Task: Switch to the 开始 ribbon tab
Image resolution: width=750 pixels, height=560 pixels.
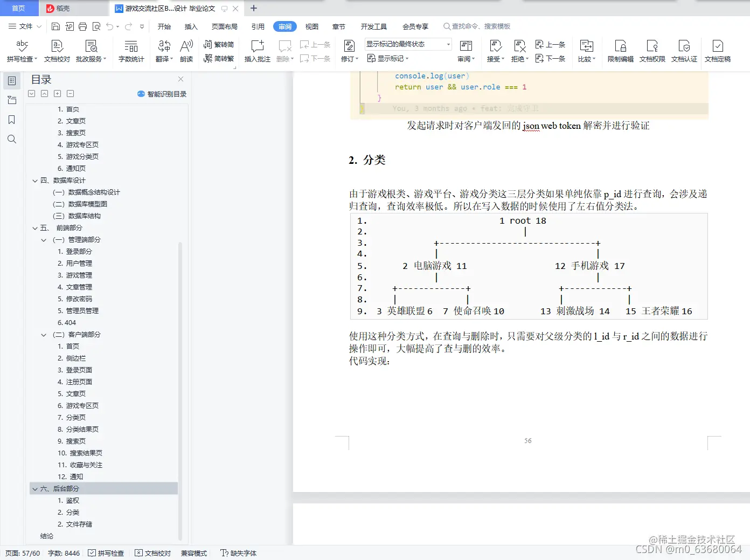Action: pos(164,26)
